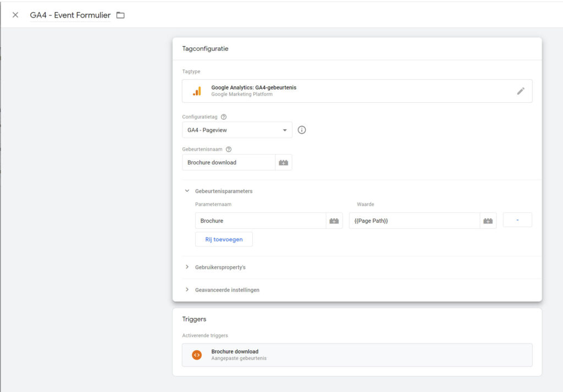563x392 pixels.
Task: Click the Tagtype label
Action: (x=191, y=71)
